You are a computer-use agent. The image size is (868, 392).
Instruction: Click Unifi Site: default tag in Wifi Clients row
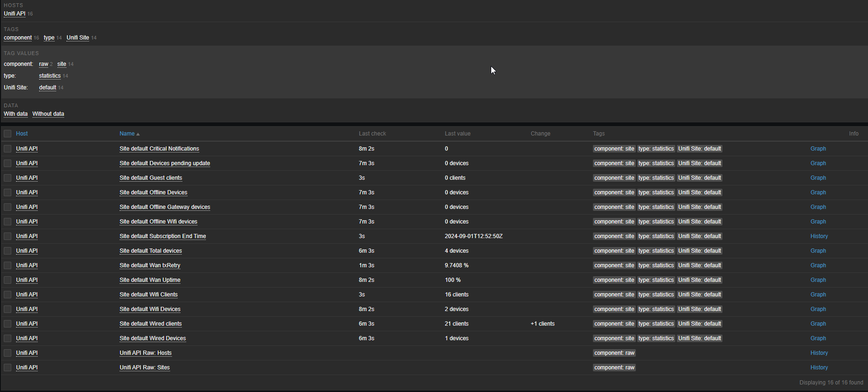click(699, 295)
